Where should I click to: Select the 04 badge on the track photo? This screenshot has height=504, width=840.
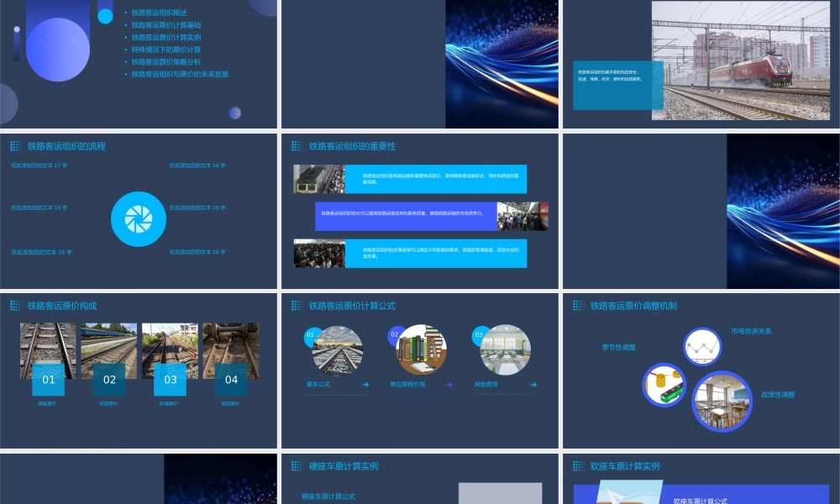(231, 380)
